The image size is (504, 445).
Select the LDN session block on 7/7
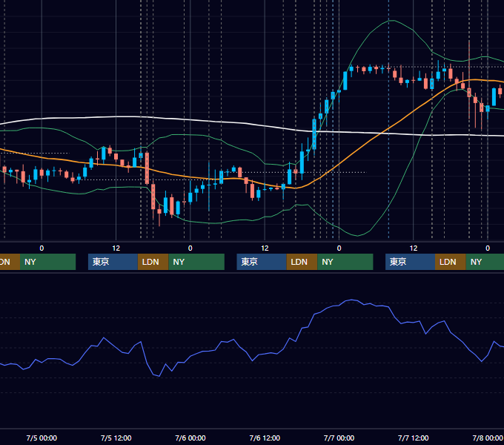[x=451, y=262]
